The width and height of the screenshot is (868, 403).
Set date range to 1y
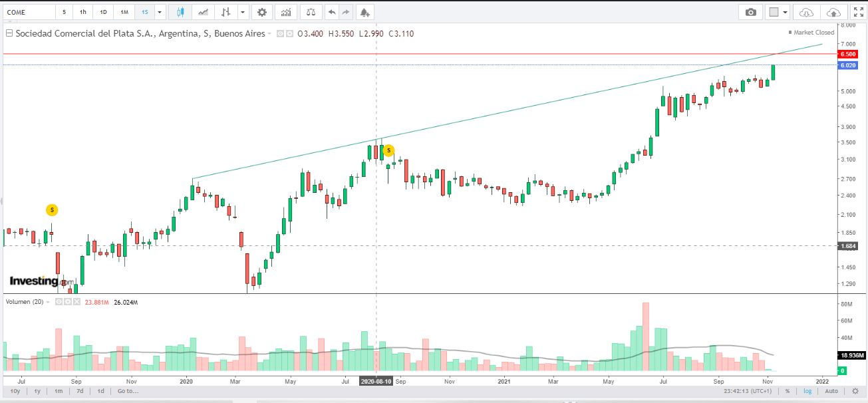(x=37, y=391)
